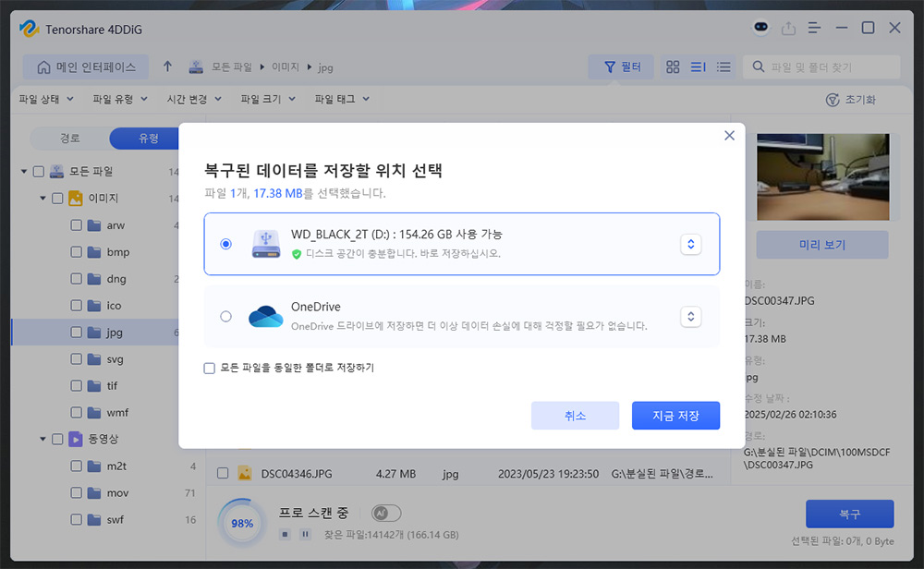Click the 모든 파일 drive icon in tree
This screenshot has height=569, width=924.
tap(56, 172)
